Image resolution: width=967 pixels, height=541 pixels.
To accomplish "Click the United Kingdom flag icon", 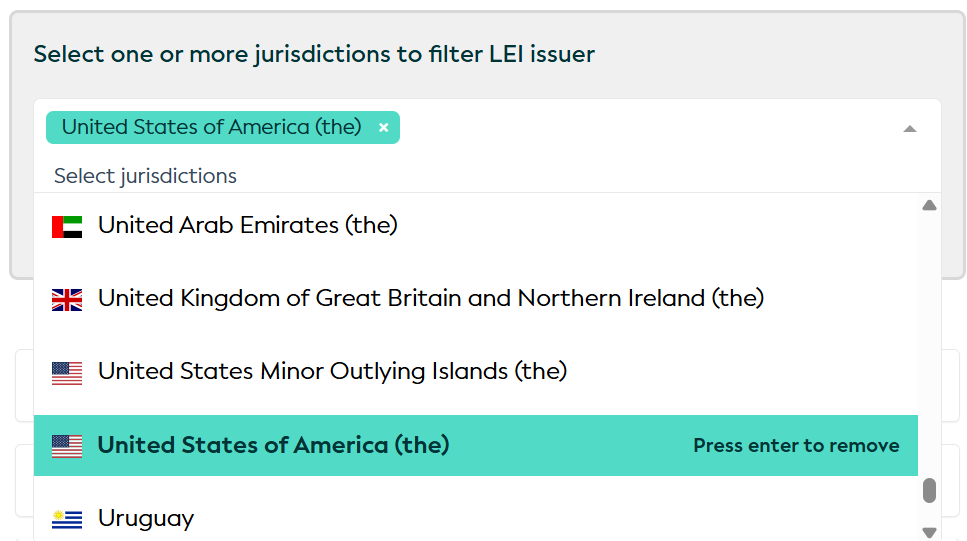I will 67,299.
